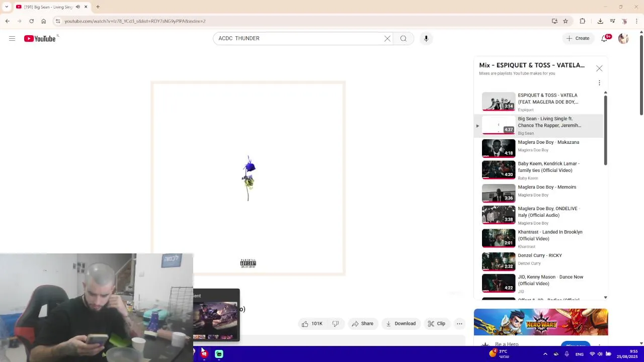Play Maglera Doe Boy - Makazana
This screenshot has height=362, width=644.
[538, 148]
